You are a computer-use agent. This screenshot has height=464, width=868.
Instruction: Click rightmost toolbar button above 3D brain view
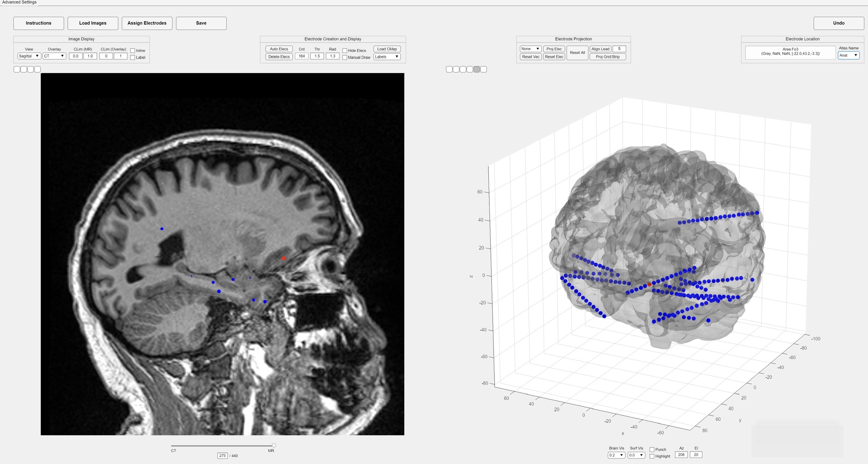click(x=483, y=70)
